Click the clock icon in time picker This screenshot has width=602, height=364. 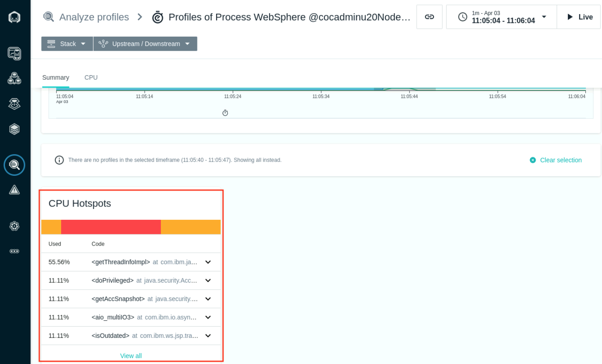pyautogui.click(x=463, y=17)
